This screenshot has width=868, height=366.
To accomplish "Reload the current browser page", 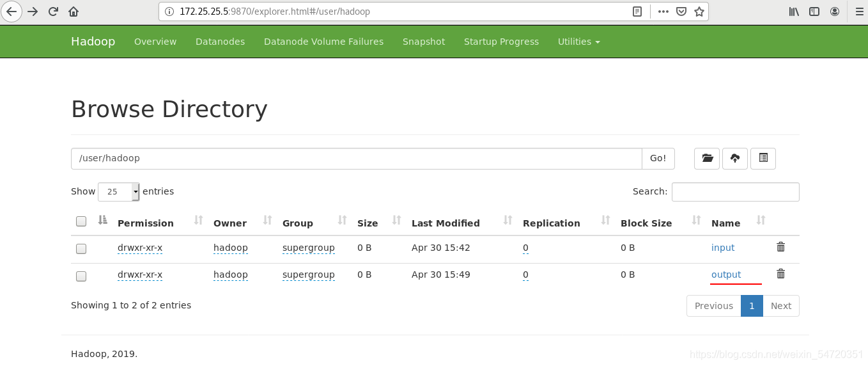I will [53, 12].
